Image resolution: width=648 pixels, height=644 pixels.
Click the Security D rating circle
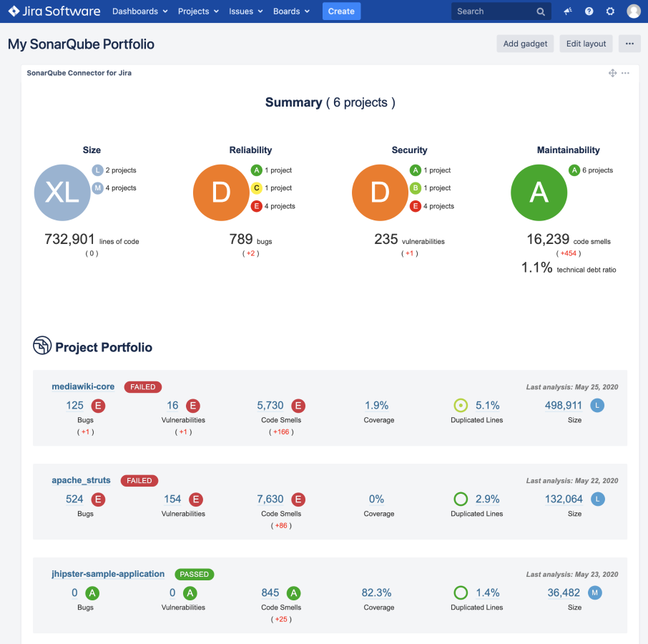click(380, 192)
